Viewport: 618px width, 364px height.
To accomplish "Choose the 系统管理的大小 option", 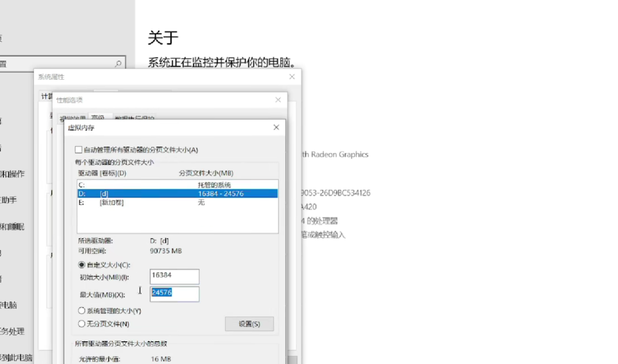I will click(82, 311).
